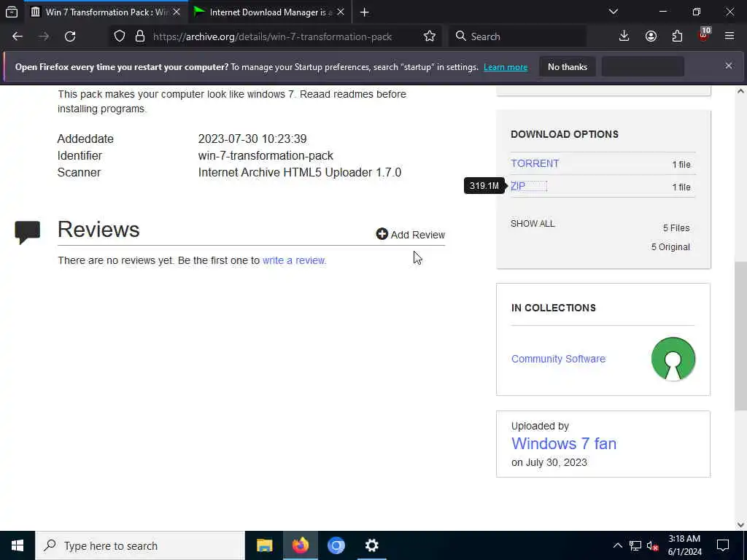Viewport: 747px width, 560px height.
Task: Click No thanks on startup prompt
Action: [568, 66]
